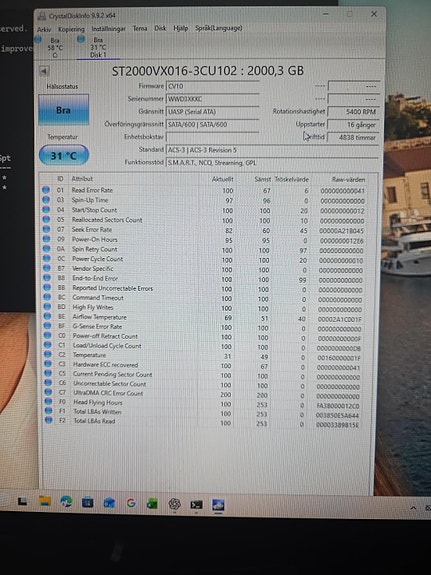This screenshot has height=575, width=431.
Task: Click the Raw-värden column header
Action: click(348, 179)
